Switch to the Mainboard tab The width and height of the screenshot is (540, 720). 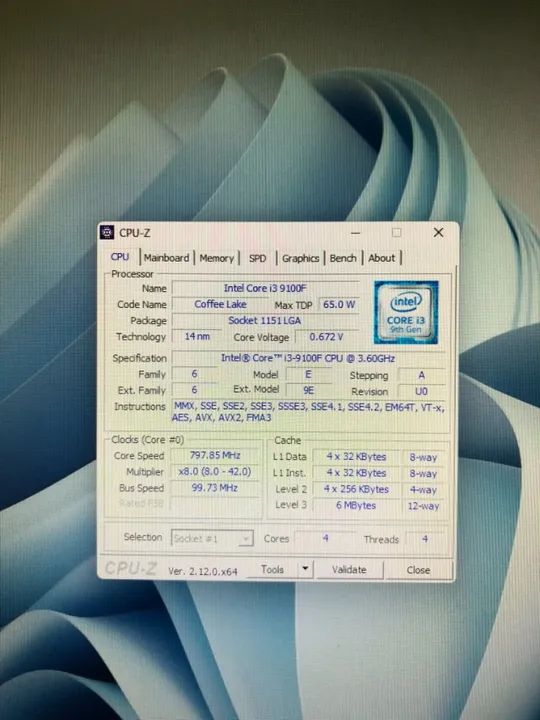click(166, 258)
